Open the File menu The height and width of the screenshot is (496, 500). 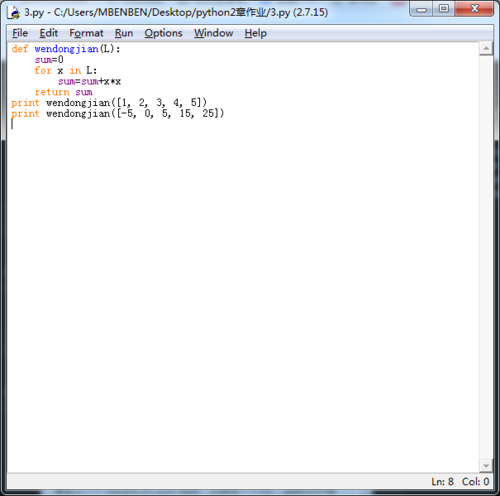pyautogui.click(x=20, y=33)
